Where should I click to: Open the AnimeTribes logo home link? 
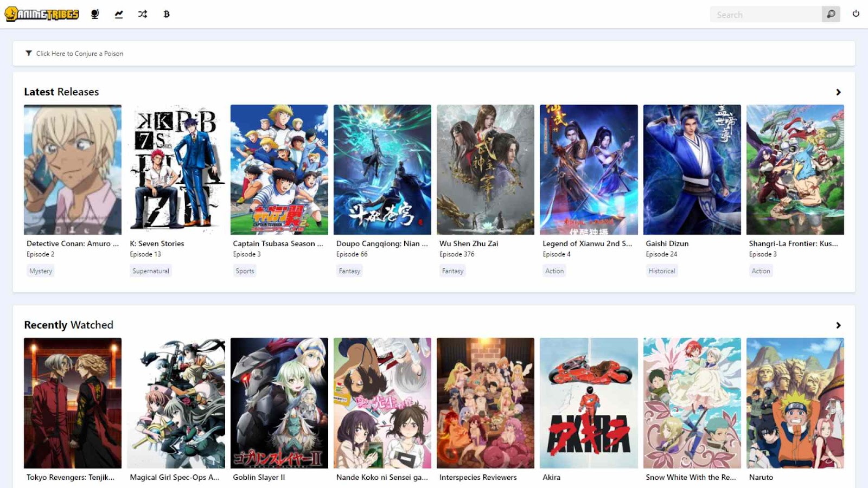pos(42,14)
